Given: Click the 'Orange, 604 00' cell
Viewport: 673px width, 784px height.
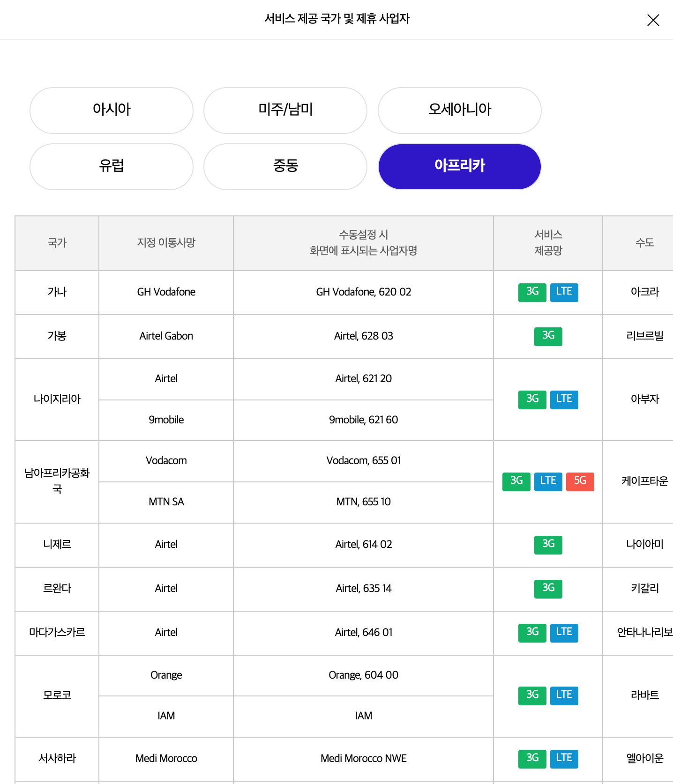Looking at the screenshot, I should point(364,676).
